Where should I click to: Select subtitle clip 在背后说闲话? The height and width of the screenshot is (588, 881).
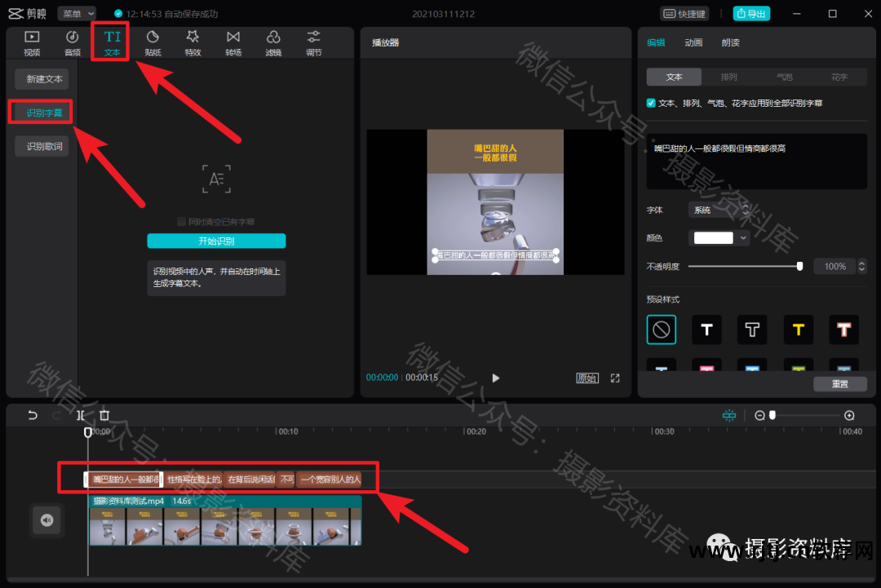tap(250, 479)
